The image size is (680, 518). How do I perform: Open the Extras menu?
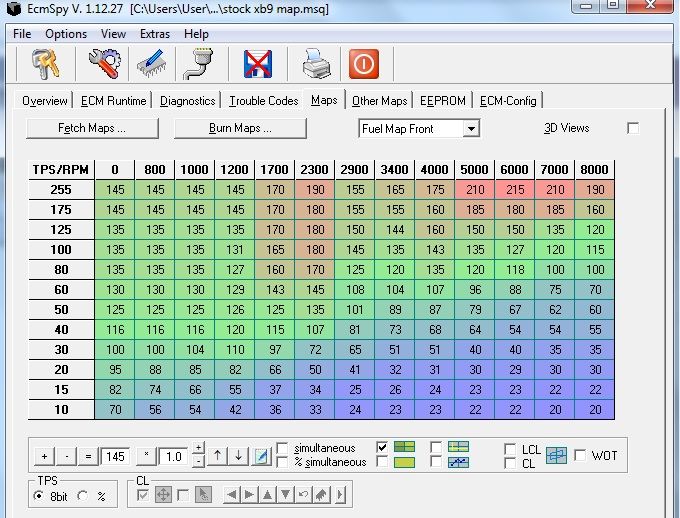(x=155, y=34)
